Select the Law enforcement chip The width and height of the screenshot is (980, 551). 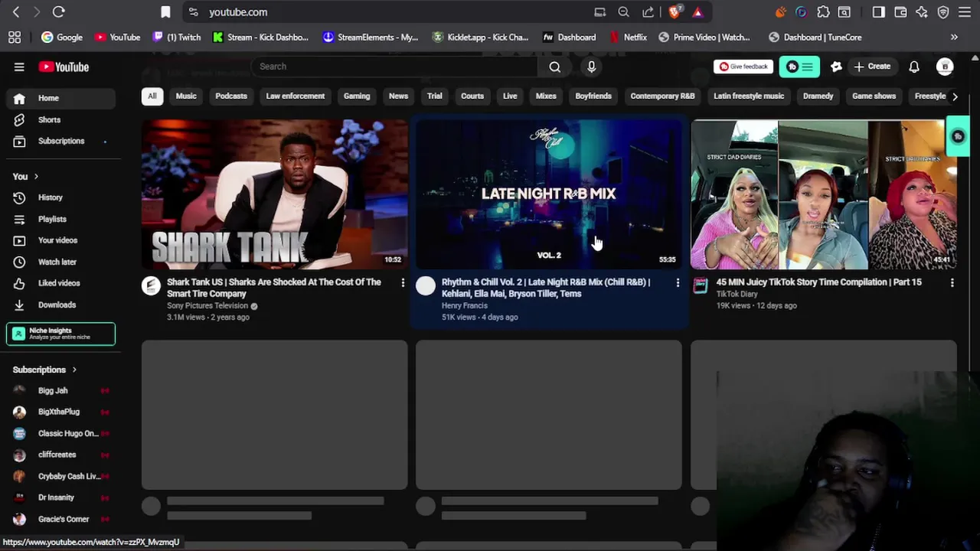pos(296,96)
